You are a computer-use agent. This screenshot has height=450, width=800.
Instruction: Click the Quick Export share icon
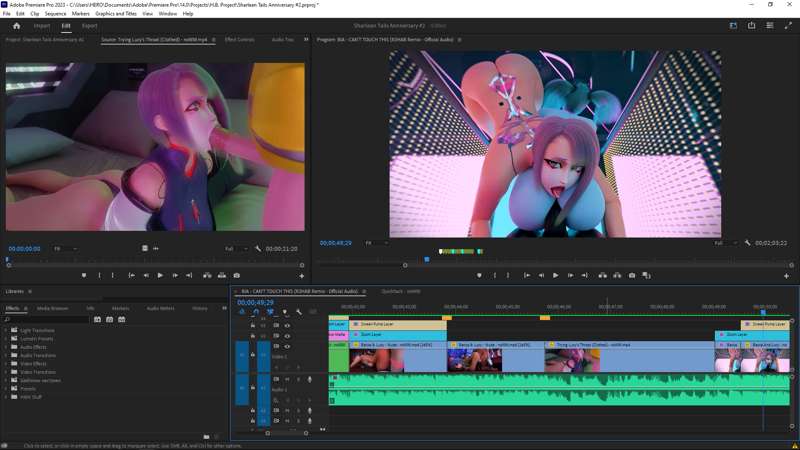[x=752, y=26]
